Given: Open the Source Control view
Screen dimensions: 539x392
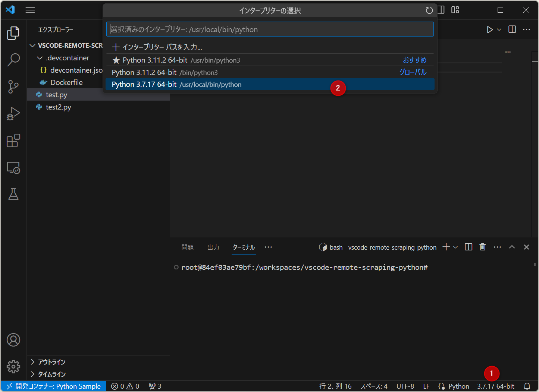Looking at the screenshot, I should pyautogui.click(x=13, y=87).
